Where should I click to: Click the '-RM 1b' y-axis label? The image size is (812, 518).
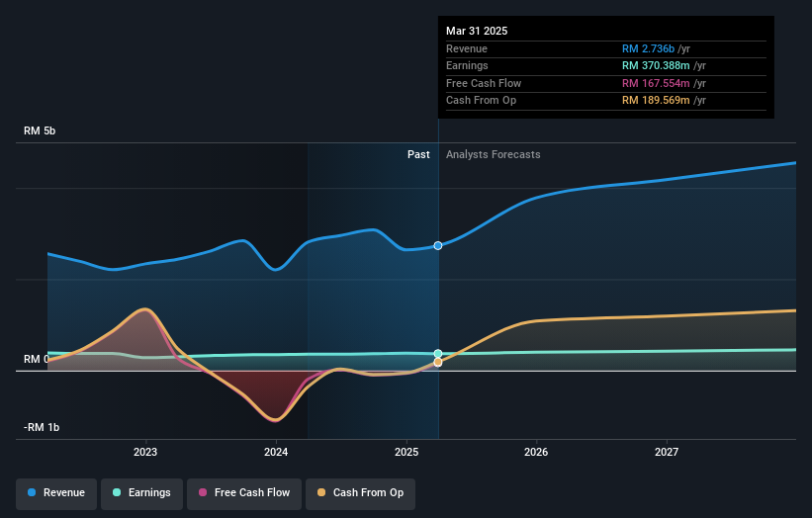click(42, 427)
